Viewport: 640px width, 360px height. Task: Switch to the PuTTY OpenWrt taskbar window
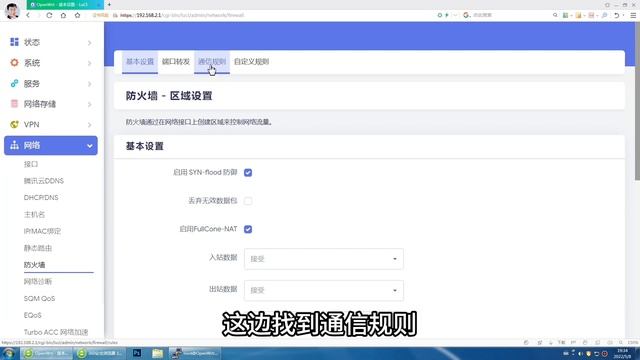click(195, 353)
